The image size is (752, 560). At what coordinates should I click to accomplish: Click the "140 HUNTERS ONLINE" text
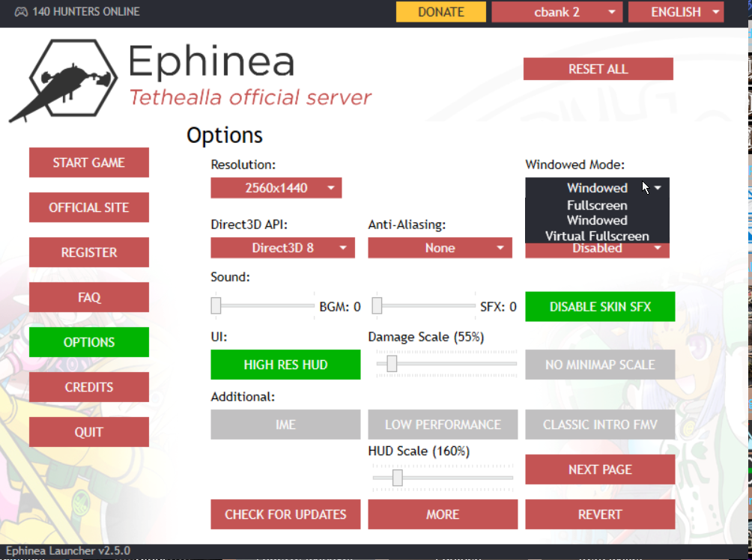(86, 11)
